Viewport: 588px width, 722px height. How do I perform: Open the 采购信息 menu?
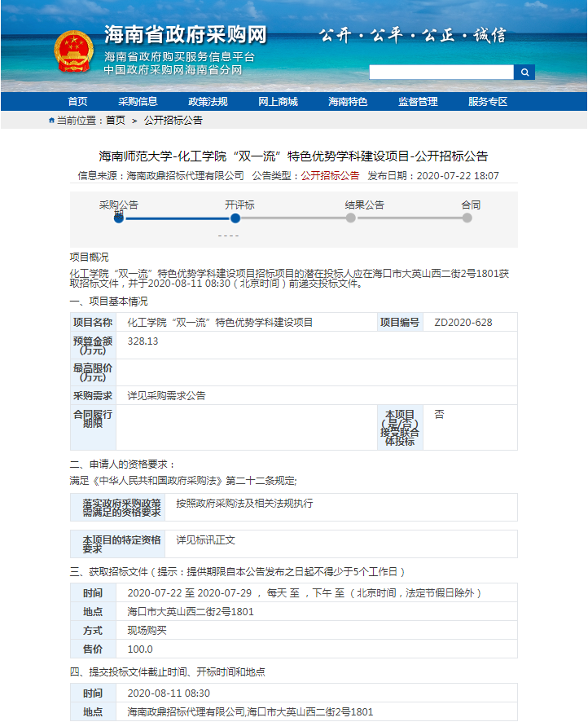138,101
